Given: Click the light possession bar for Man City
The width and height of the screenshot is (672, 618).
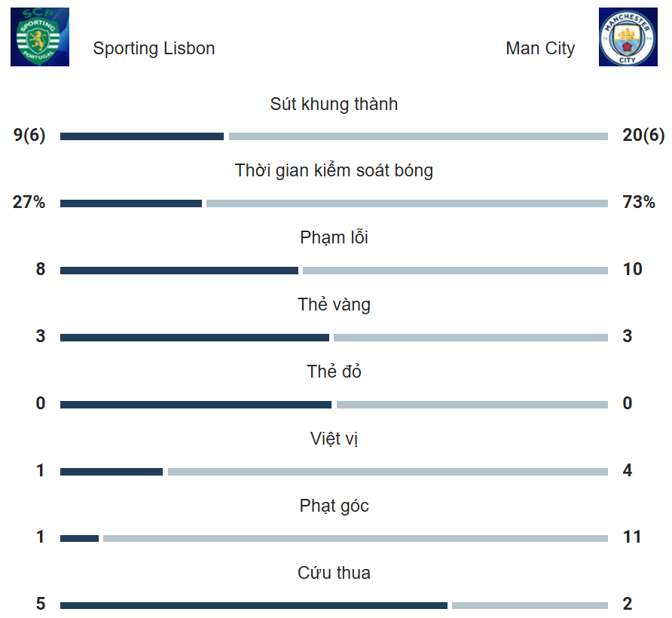Looking at the screenshot, I should [x=407, y=203].
